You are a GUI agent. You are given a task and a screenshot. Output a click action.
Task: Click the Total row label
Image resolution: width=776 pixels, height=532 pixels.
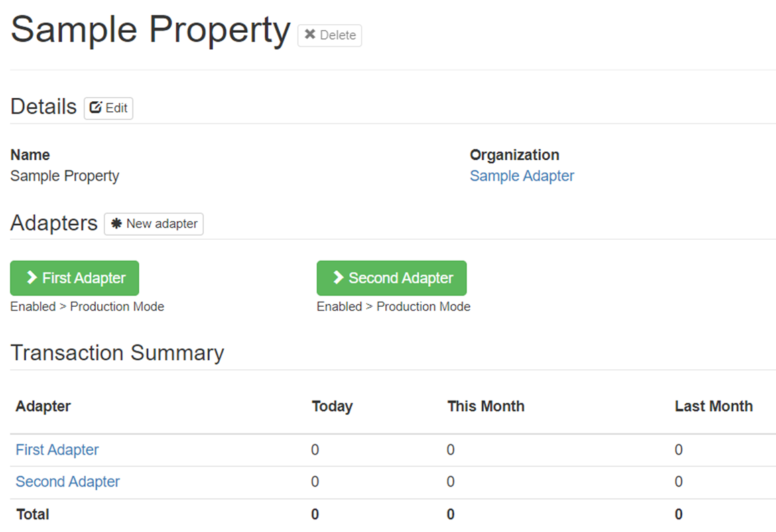32,515
